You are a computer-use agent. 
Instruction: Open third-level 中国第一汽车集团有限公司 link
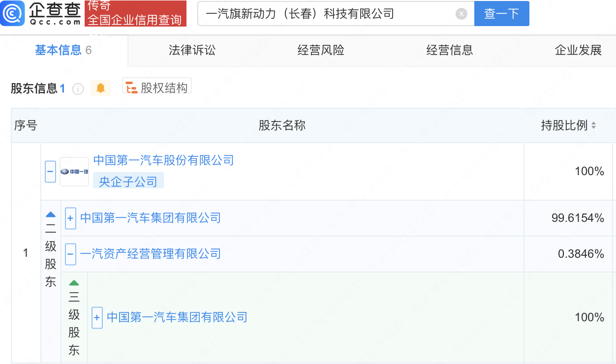pos(177,317)
